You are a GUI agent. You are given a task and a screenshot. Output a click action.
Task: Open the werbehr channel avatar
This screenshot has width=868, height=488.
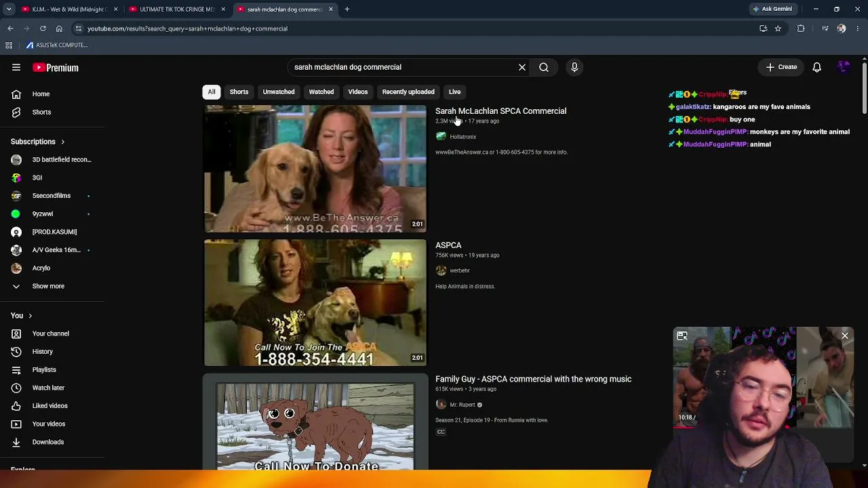coord(441,270)
